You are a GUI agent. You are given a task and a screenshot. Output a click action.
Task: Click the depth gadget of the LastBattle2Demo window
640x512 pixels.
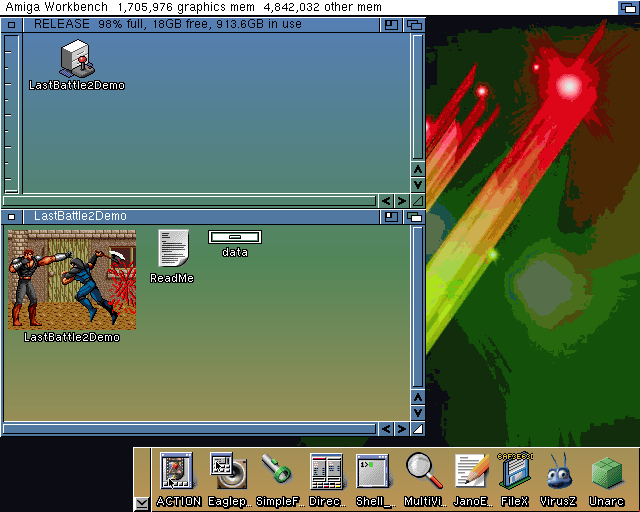click(414, 217)
